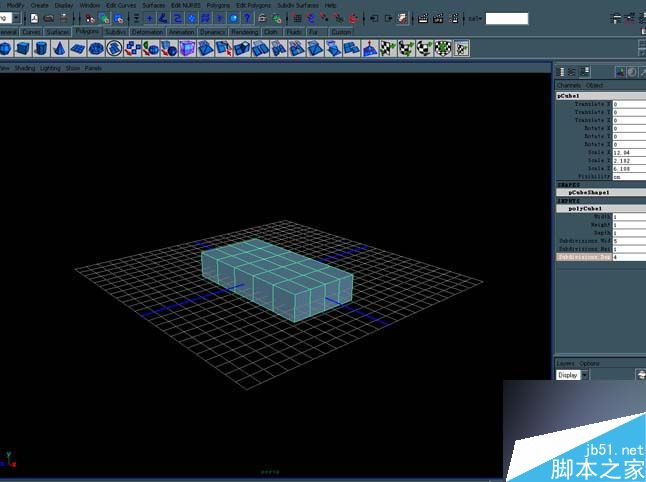Click the first render clapperboard icon
The width and height of the screenshot is (646, 482).
[x=423, y=18]
